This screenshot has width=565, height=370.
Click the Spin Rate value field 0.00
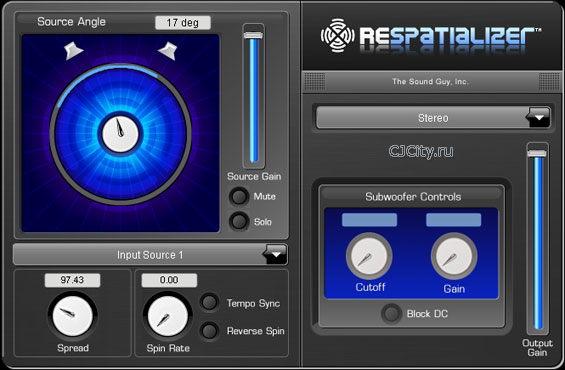[169, 280]
